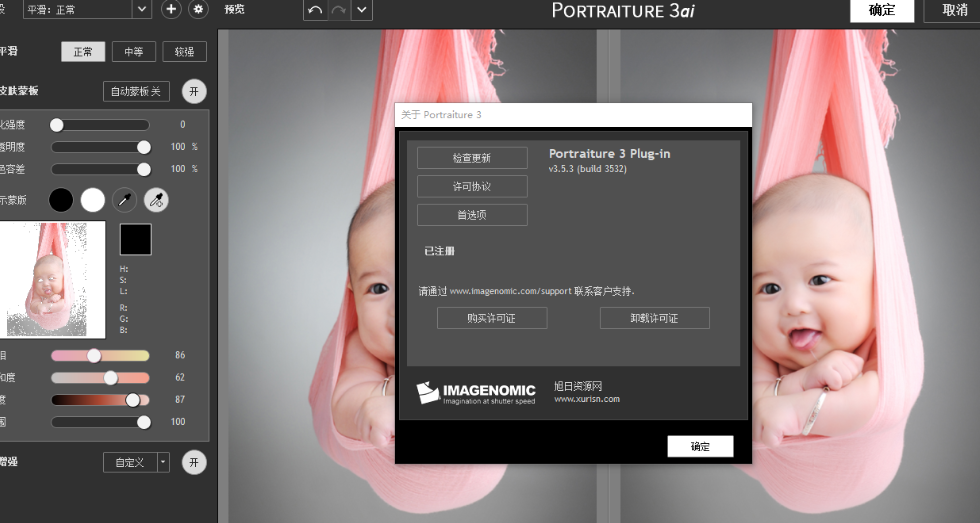Toggle enhancement 开 on/off button
This screenshot has width=980, height=523.
point(194,462)
